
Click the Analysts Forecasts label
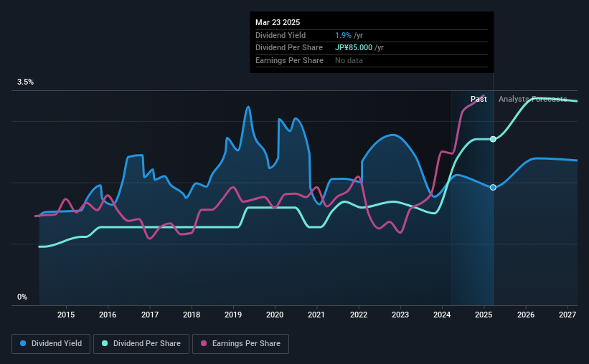click(x=532, y=99)
